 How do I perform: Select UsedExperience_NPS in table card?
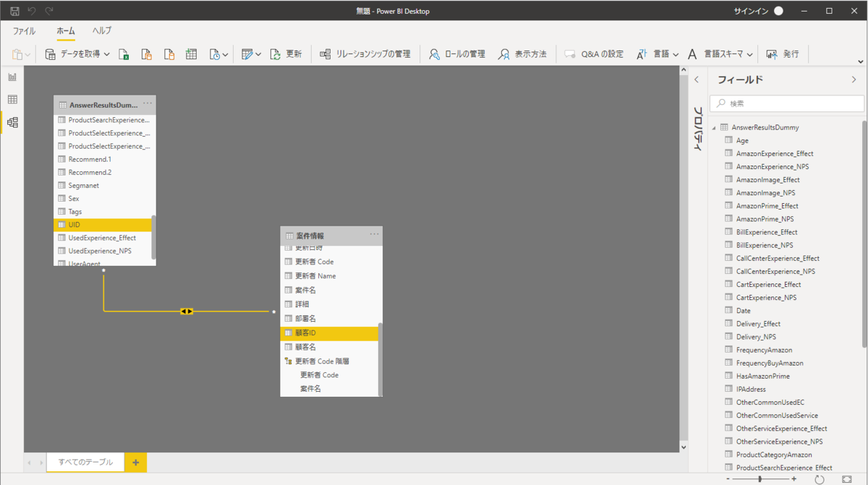pyautogui.click(x=103, y=251)
